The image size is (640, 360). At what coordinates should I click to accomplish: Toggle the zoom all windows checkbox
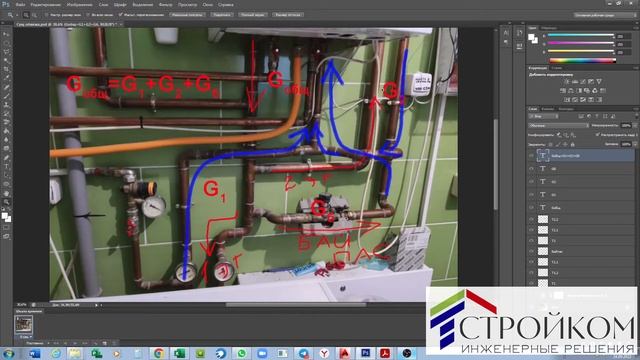click(x=87, y=15)
